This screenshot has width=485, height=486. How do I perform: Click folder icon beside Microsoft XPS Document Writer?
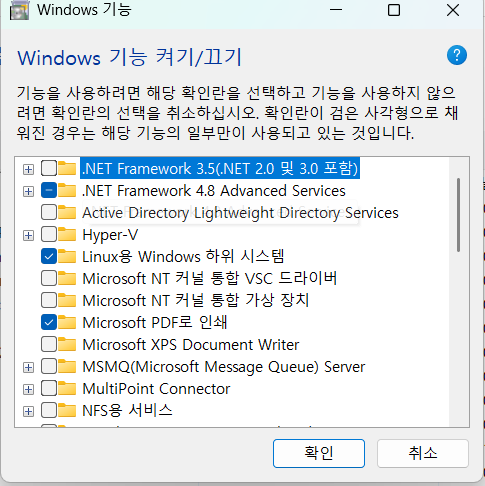(67, 345)
